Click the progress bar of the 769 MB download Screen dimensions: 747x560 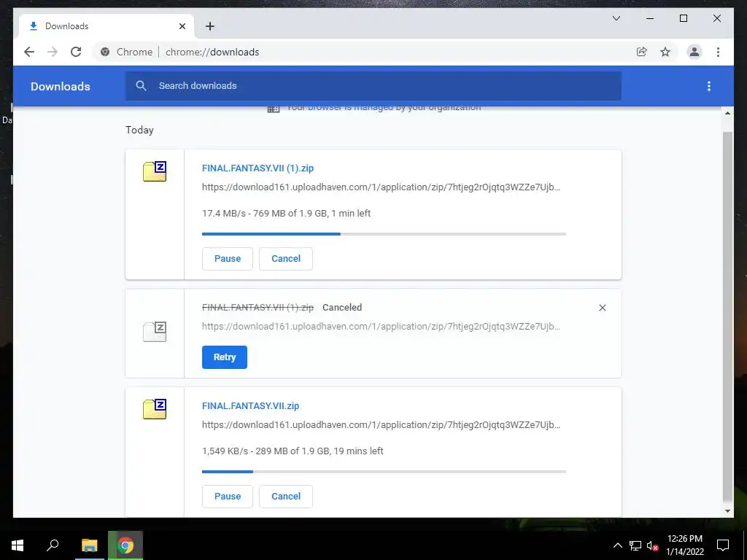click(384, 234)
